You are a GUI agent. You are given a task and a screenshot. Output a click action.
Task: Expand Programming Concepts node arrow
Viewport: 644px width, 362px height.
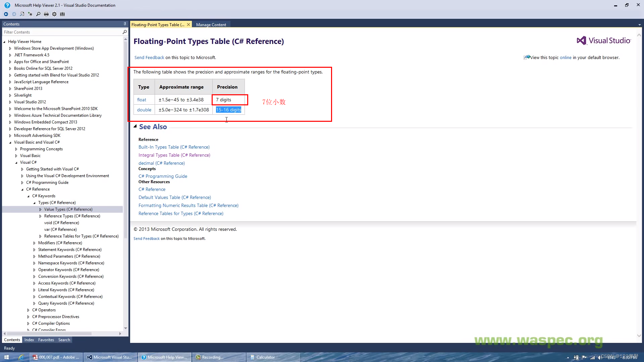pyautogui.click(x=16, y=149)
